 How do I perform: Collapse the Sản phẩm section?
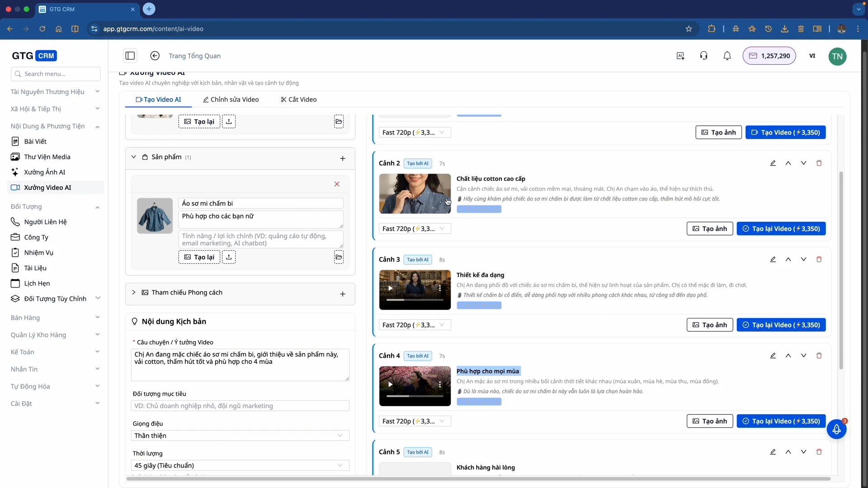coord(134,157)
